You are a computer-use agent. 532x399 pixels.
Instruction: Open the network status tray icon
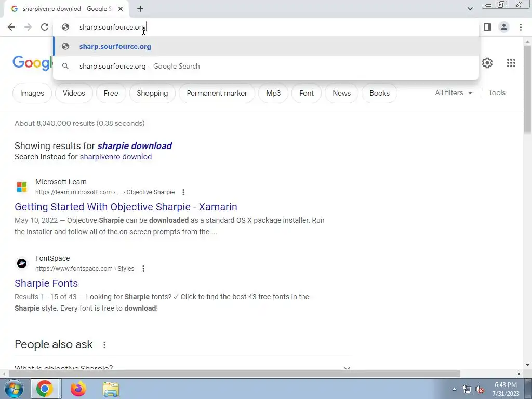click(467, 389)
